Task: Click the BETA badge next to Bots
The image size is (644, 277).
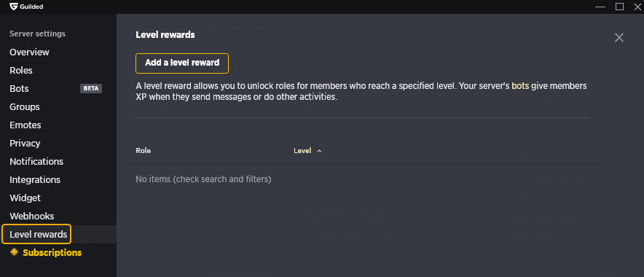Action: click(x=91, y=88)
